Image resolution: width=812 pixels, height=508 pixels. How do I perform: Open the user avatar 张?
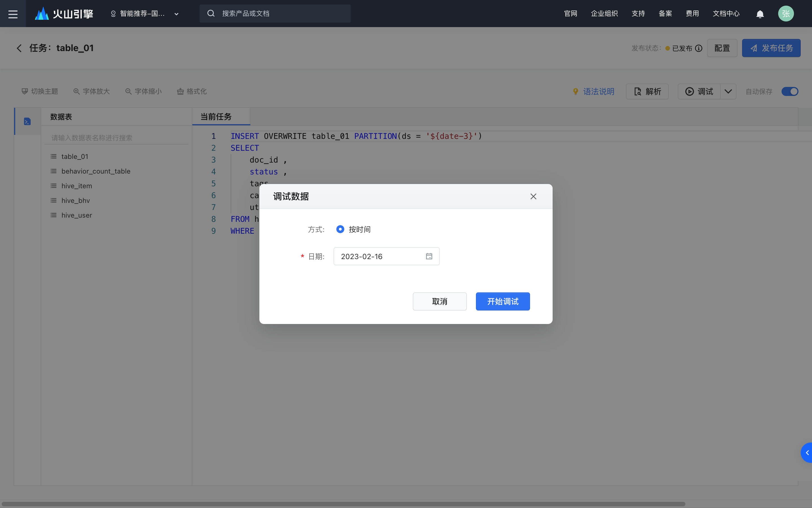pyautogui.click(x=786, y=14)
